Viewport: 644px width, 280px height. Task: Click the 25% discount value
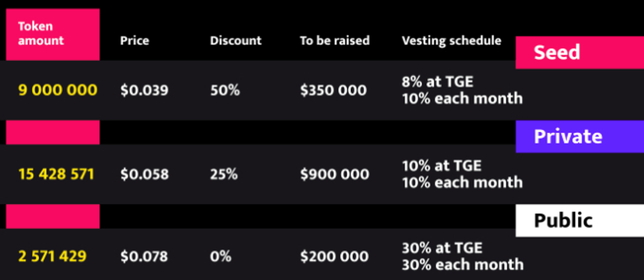click(x=225, y=174)
